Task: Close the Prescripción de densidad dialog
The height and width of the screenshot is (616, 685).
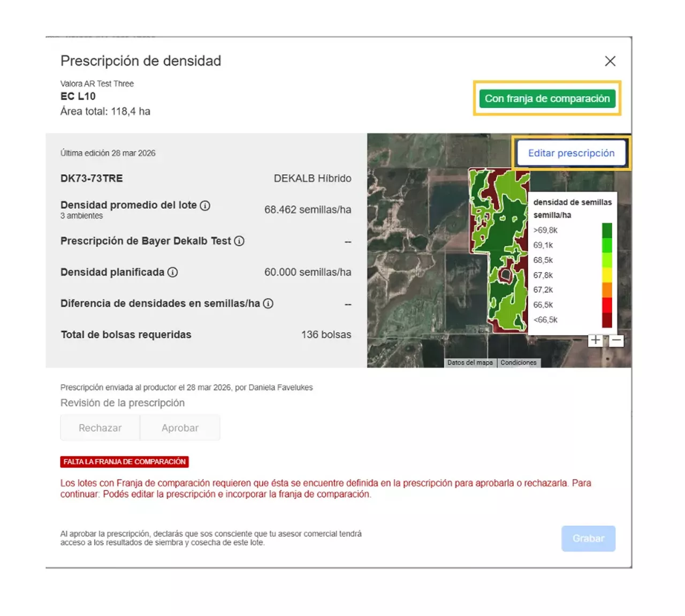Action: point(610,61)
